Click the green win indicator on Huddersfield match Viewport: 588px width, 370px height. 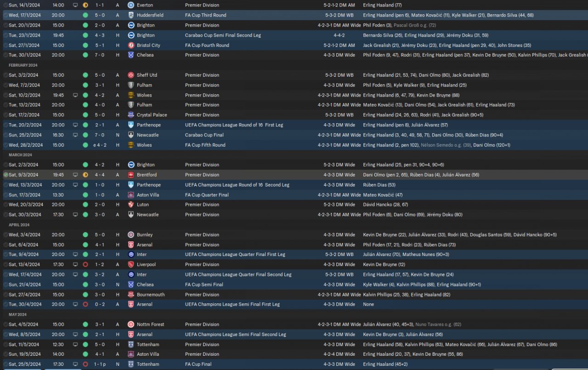tap(85, 15)
